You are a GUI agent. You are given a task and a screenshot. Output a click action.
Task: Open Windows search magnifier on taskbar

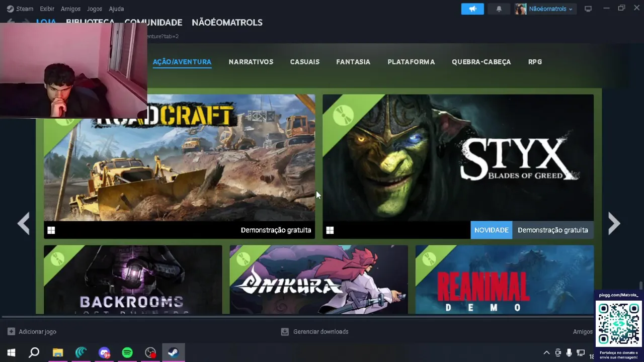tap(34, 353)
